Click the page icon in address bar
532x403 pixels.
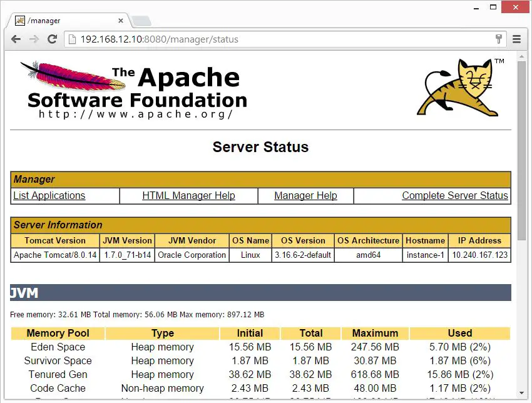72,39
